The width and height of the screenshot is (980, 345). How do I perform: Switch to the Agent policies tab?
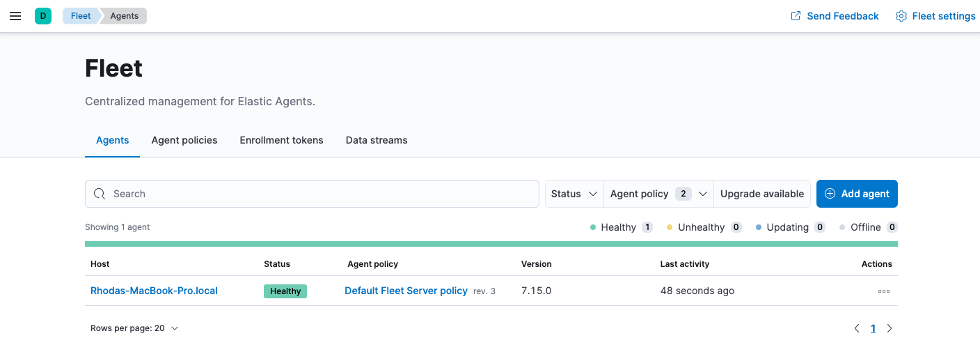184,140
